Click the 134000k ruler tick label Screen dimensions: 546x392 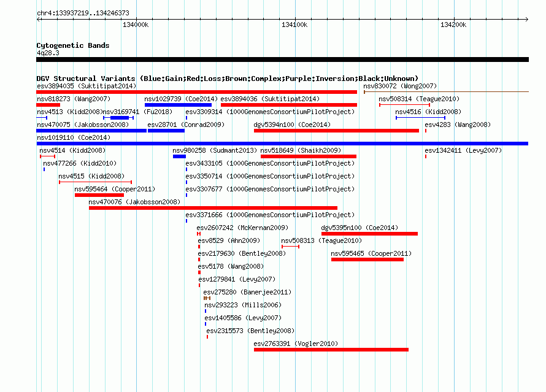coord(136,25)
